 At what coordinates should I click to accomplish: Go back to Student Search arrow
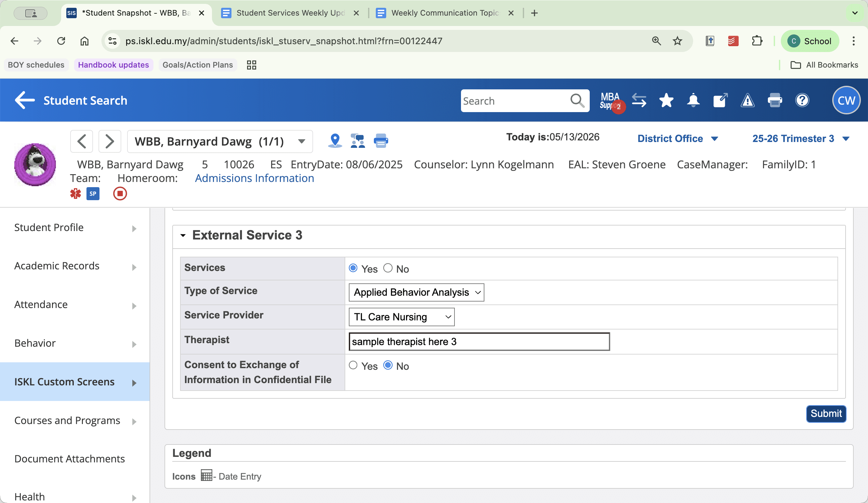pyautogui.click(x=24, y=100)
